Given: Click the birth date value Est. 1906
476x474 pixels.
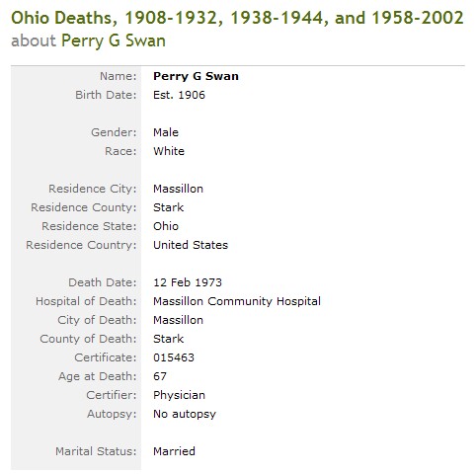Looking at the screenshot, I should tap(179, 95).
